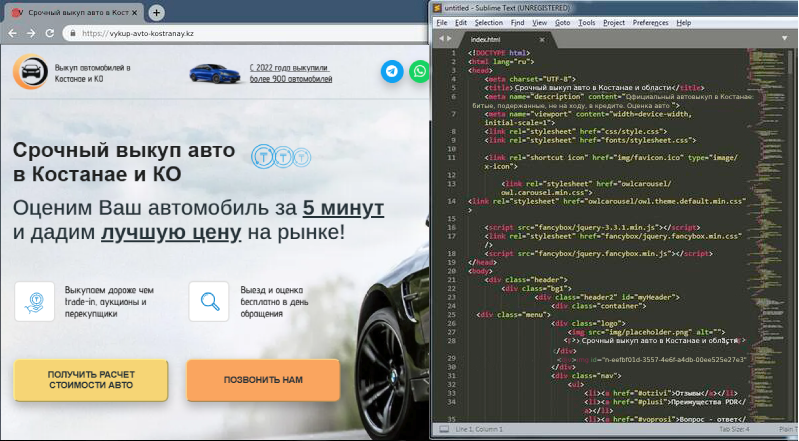Image resolution: width=799 pixels, height=441 pixels.
Task: Open the Selection menu
Action: 489,23
